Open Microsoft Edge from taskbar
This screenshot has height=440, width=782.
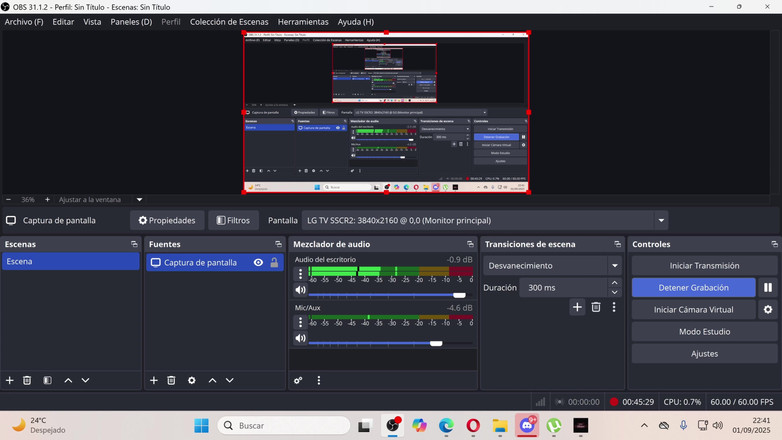446,426
